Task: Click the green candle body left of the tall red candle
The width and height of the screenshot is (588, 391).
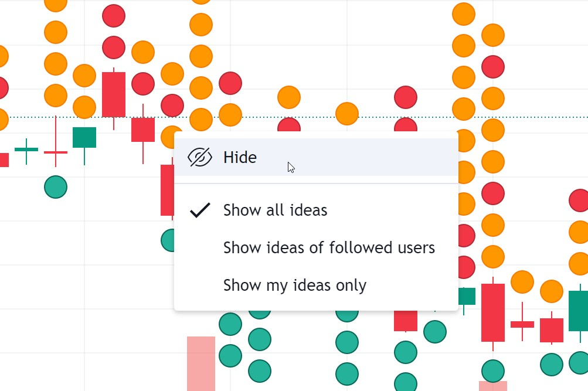Action: point(84,137)
